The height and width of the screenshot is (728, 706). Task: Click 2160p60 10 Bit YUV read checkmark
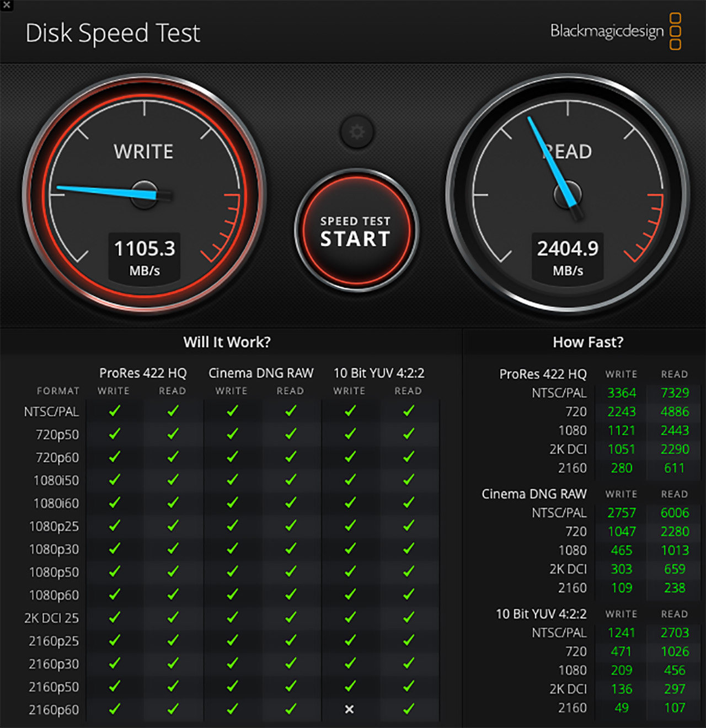[408, 709]
